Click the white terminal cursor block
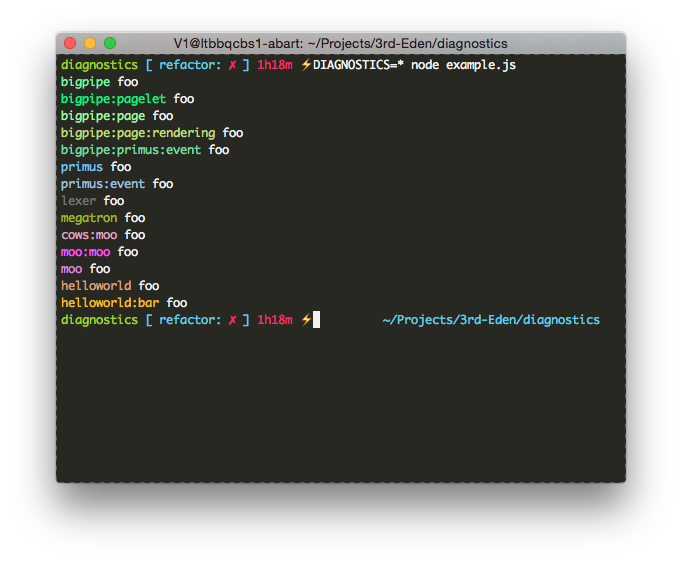Image resolution: width=682 pixels, height=563 pixels. 317,320
